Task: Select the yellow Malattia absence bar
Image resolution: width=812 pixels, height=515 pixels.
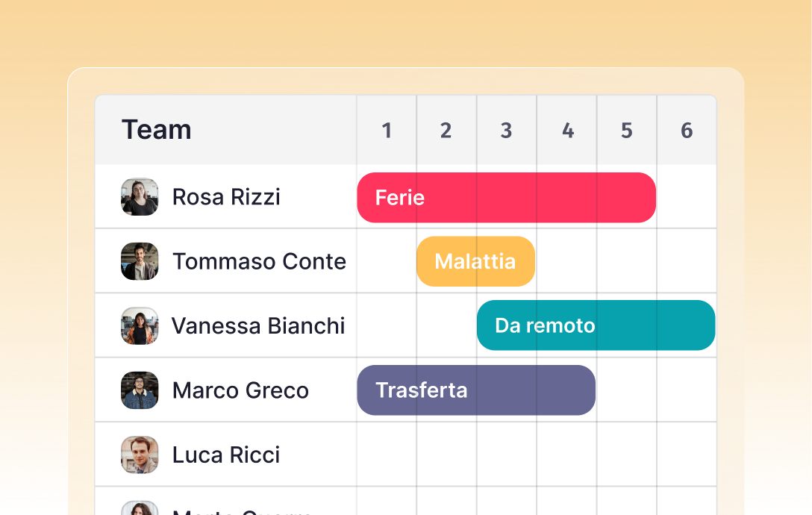Action: pyautogui.click(x=475, y=261)
